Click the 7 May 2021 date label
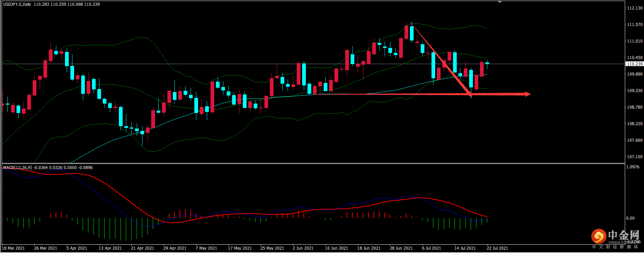644x253 pixels. pyautogui.click(x=206, y=248)
